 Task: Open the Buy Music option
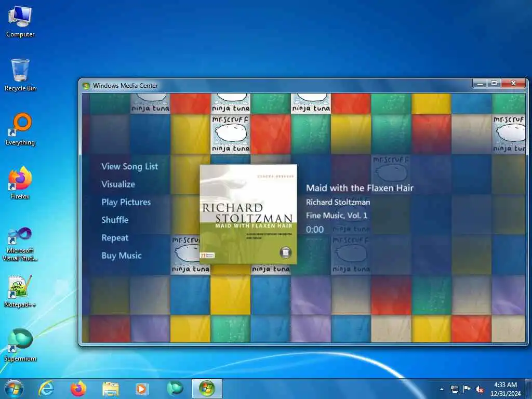(121, 256)
